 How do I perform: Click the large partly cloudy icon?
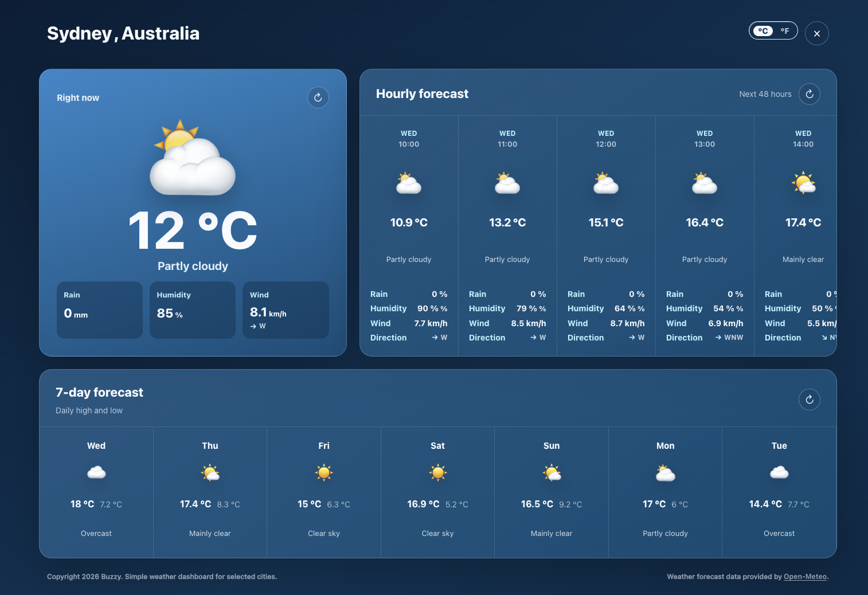[193, 158]
